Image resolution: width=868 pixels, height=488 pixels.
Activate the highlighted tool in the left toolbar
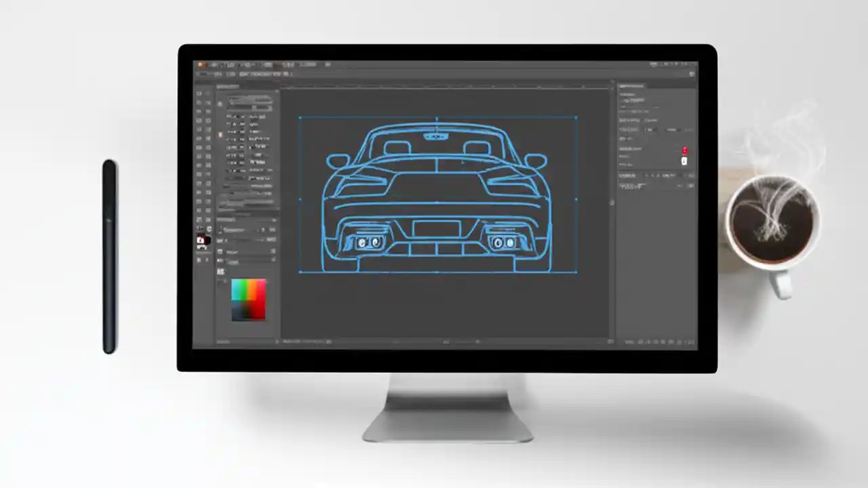(201, 241)
